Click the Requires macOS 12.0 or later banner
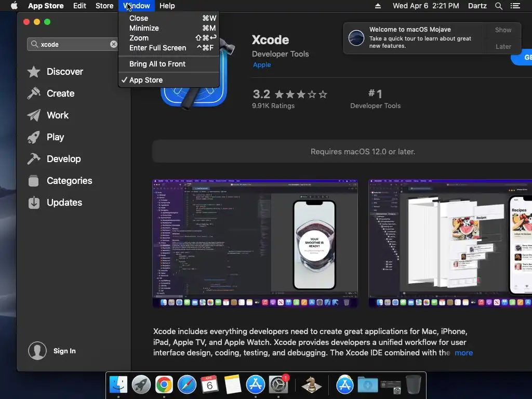The height and width of the screenshot is (399, 532). point(342,152)
